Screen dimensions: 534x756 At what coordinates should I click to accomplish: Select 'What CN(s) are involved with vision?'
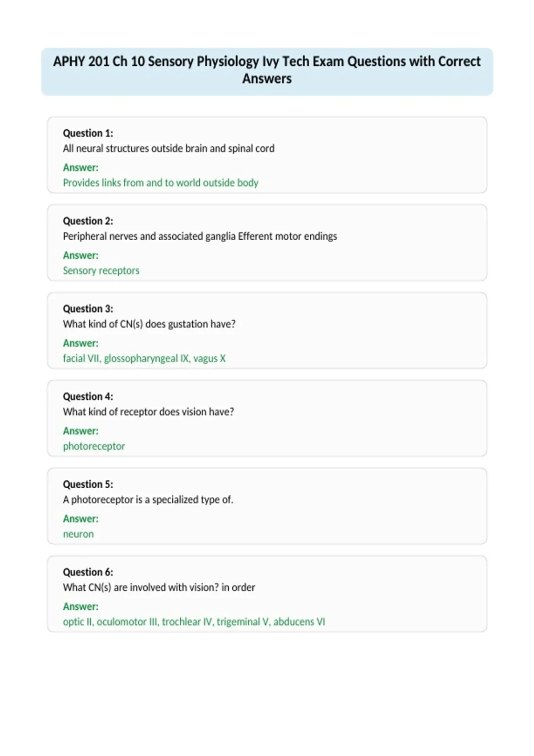pos(141,587)
